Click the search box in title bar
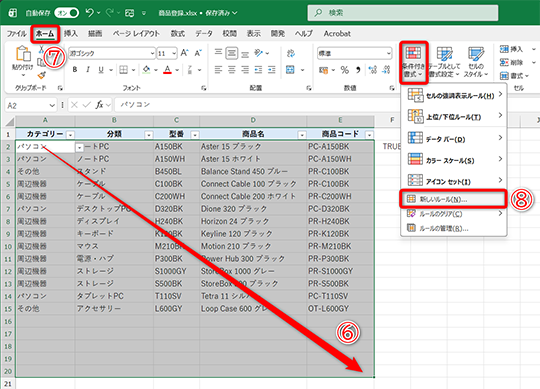 click(x=403, y=13)
